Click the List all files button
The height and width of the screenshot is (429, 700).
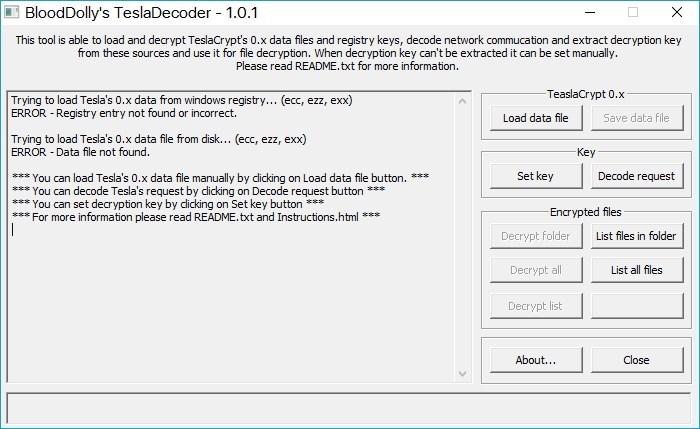coord(637,270)
